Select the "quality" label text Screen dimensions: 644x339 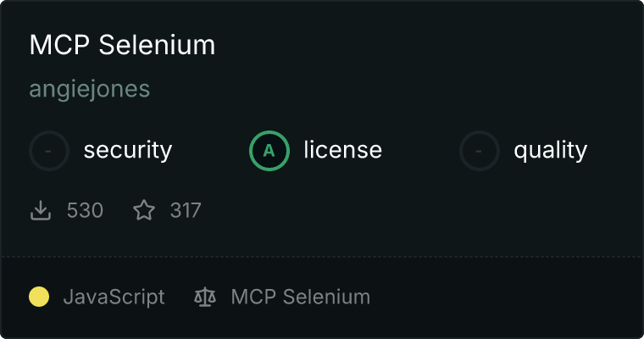coord(550,151)
